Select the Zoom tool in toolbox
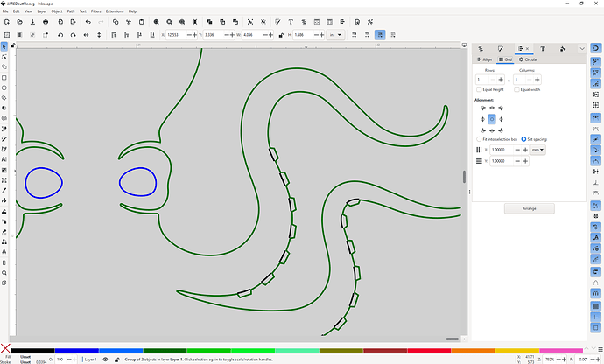 click(4, 273)
